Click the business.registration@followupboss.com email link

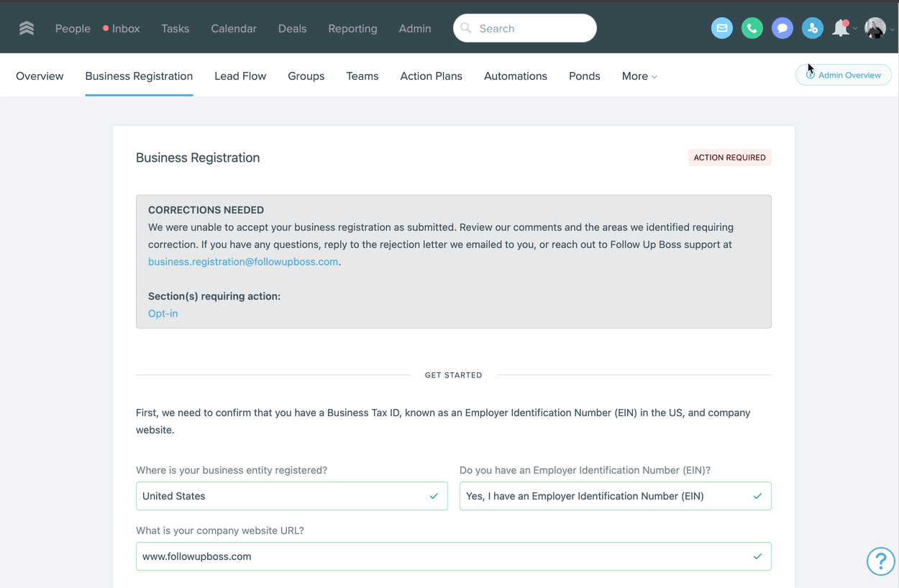243,262
